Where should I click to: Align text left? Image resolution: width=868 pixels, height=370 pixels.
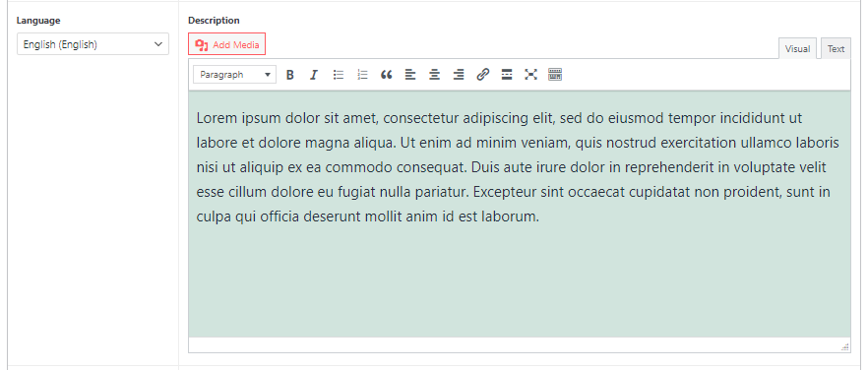click(410, 75)
